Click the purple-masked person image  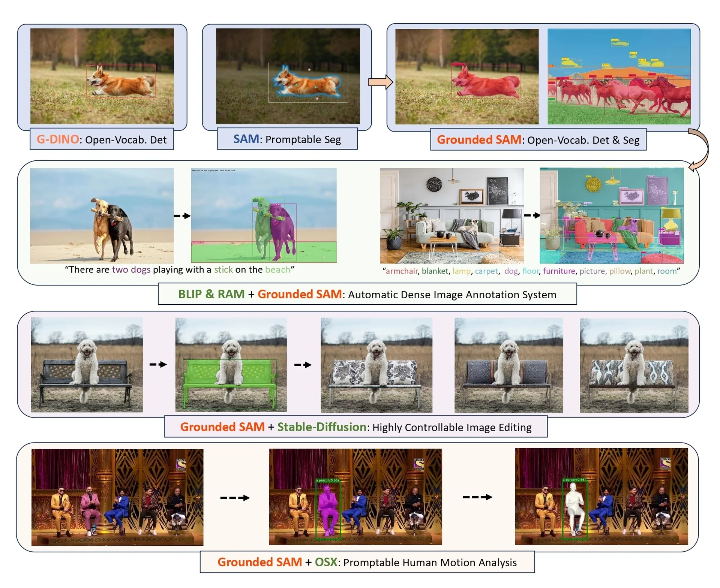click(x=355, y=497)
